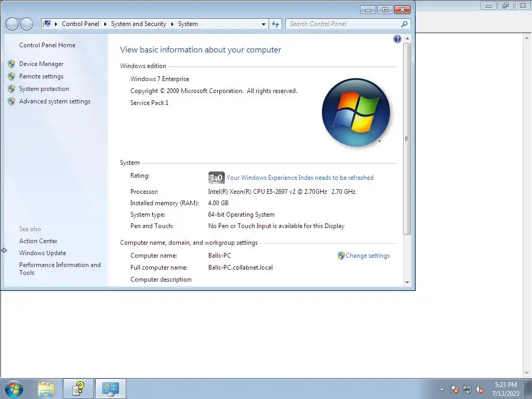
Task: Open Advanced system settings
Action: click(55, 101)
